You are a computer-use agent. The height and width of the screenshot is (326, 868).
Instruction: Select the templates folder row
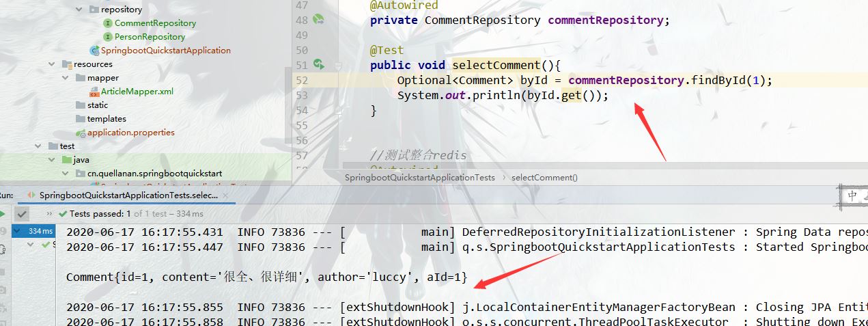click(146, 119)
